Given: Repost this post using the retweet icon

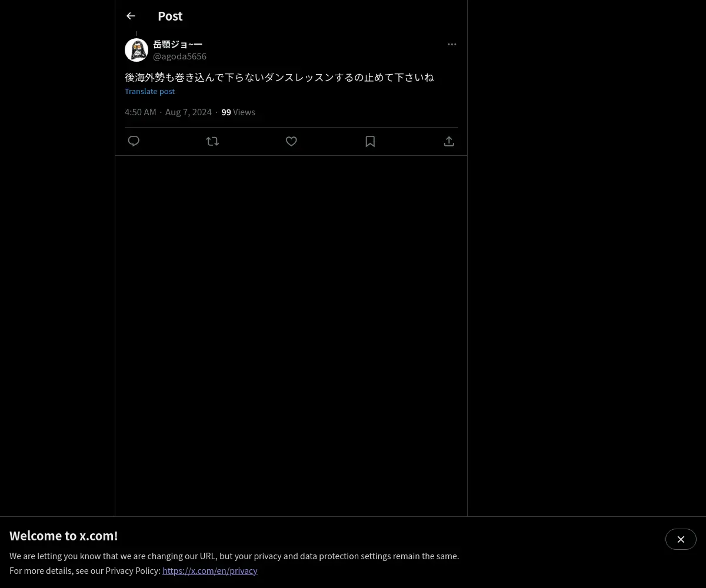Looking at the screenshot, I should tap(212, 141).
